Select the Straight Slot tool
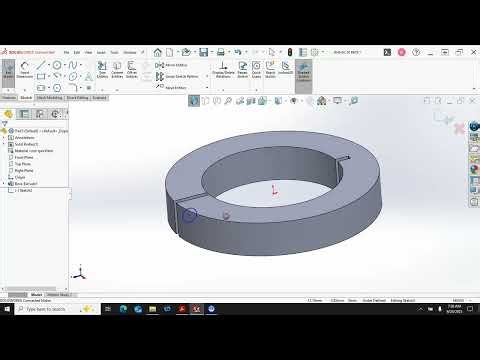This screenshot has width=480, height=360. [41, 88]
